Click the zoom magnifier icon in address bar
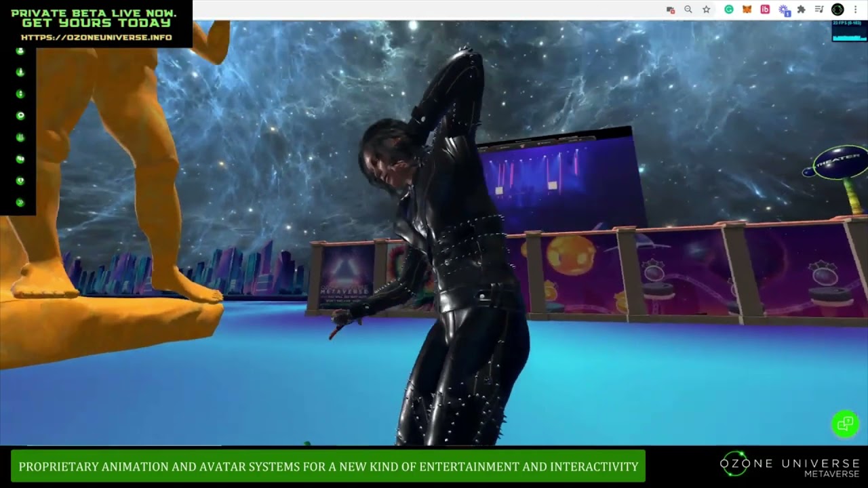 688,9
